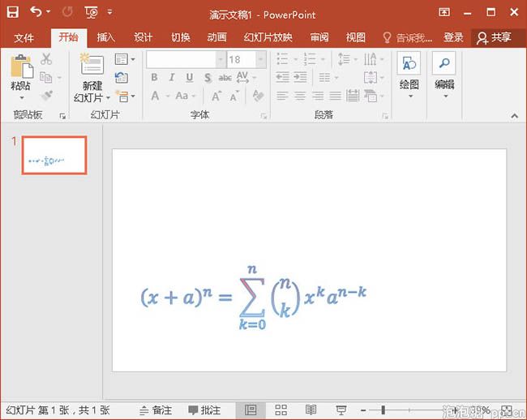Click the Align Text vertical icon
The height and width of the screenshot is (420, 527).
click(x=371, y=78)
